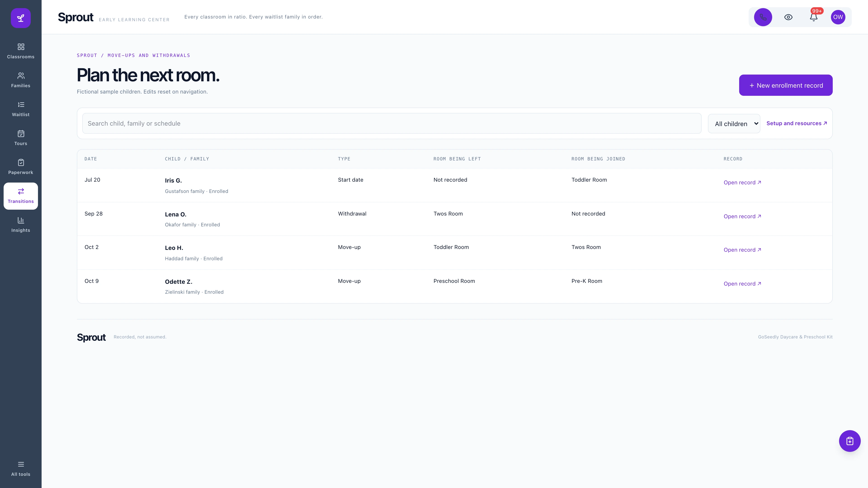Click the Gustafson family · Enrolled text
This screenshot has height=488, width=868.
[x=196, y=191]
